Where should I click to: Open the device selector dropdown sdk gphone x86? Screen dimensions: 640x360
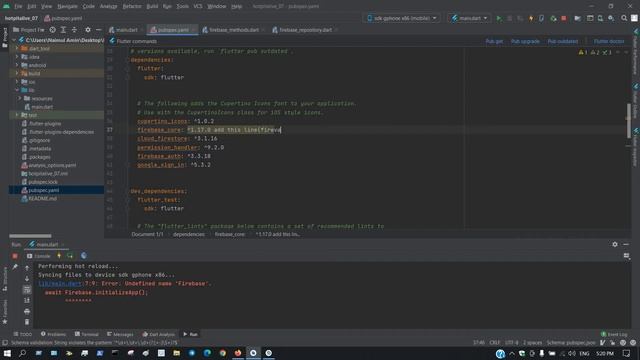point(402,18)
